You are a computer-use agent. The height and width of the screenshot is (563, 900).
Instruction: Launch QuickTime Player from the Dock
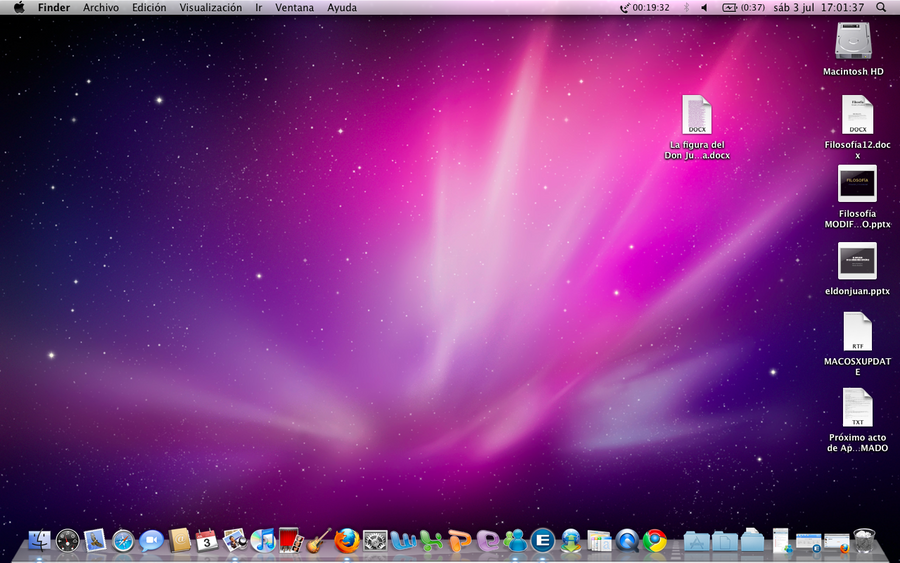[627, 541]
